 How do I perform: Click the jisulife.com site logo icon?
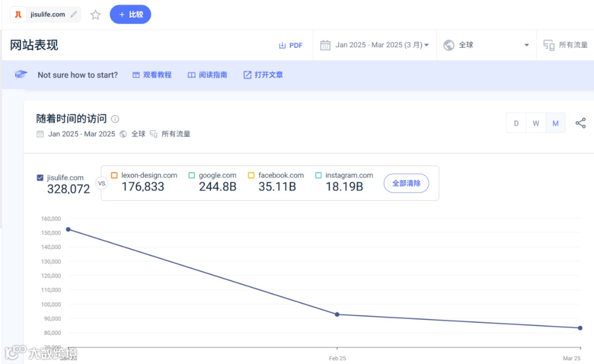(18, 14)
